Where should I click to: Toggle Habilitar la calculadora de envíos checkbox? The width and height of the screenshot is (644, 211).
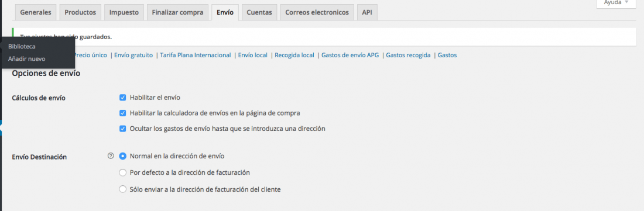point(122,113)
